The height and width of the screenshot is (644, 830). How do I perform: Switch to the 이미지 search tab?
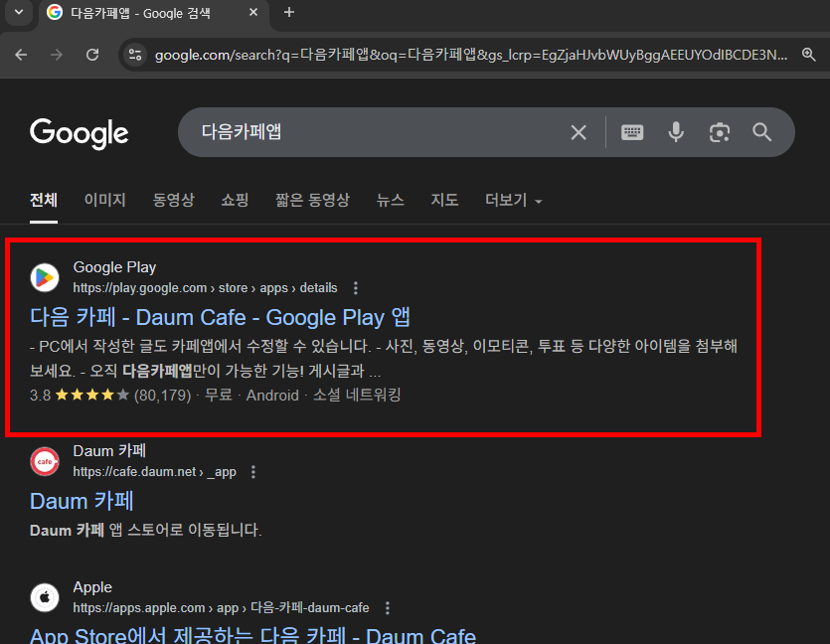click(x=104, y=200)
